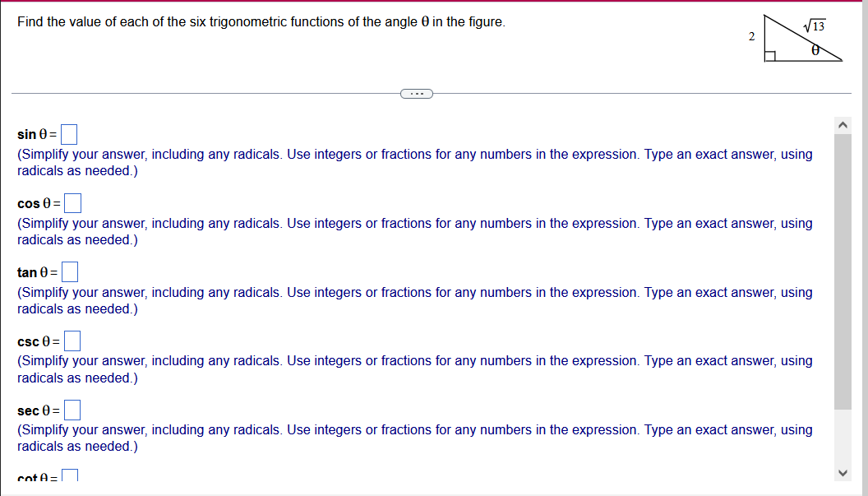
Task: Click the tan θ answer box
Action: click(70, 271)
